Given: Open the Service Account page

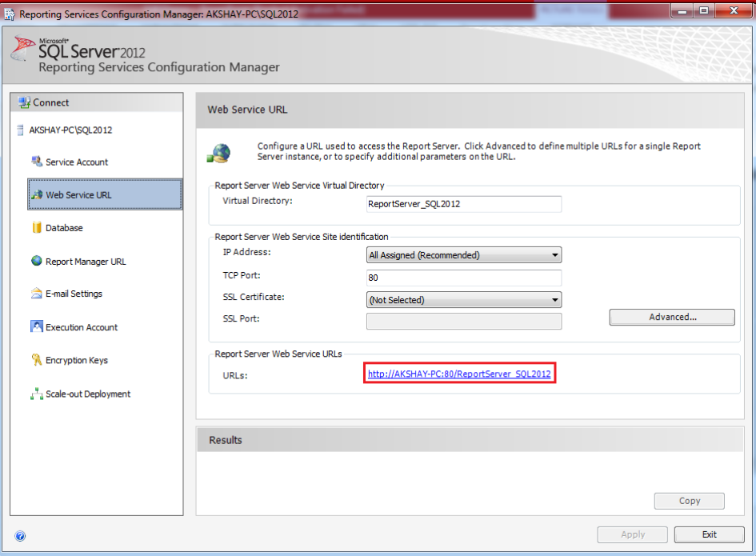Looking at the screenshot, I should [x=77, y=162].
